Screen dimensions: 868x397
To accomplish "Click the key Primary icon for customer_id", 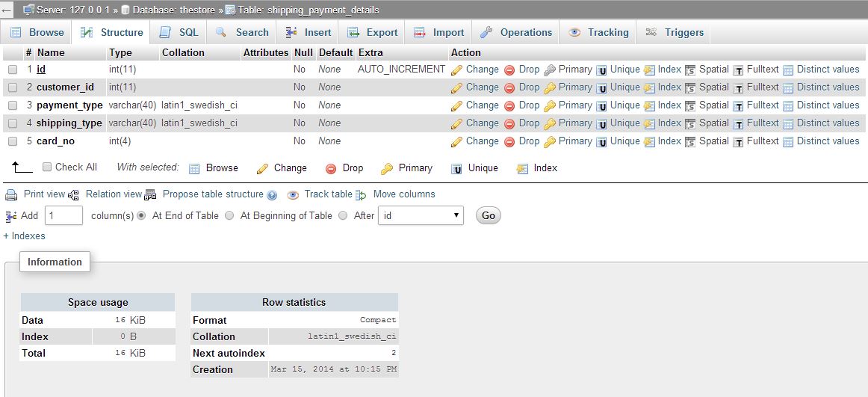I will pyautogui.click(x=549, y=87).
